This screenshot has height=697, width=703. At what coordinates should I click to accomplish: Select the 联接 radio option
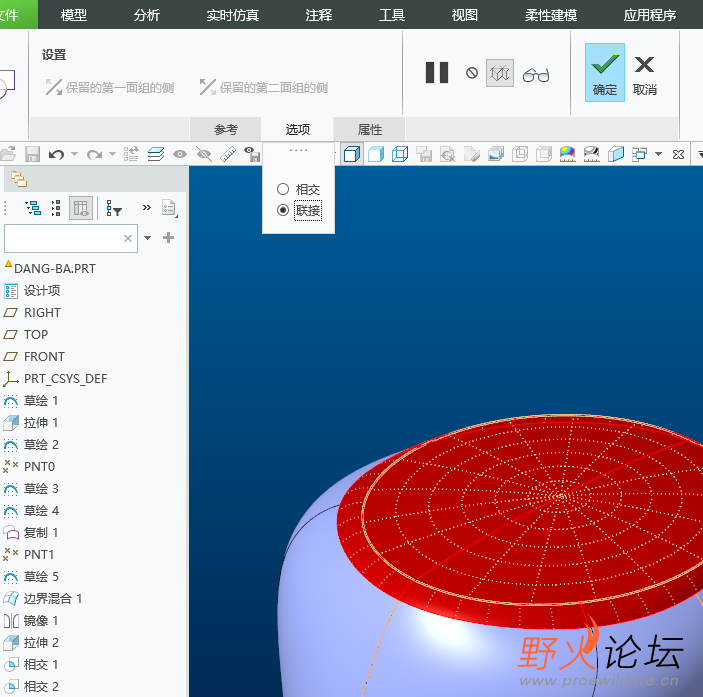pos(299,210)
